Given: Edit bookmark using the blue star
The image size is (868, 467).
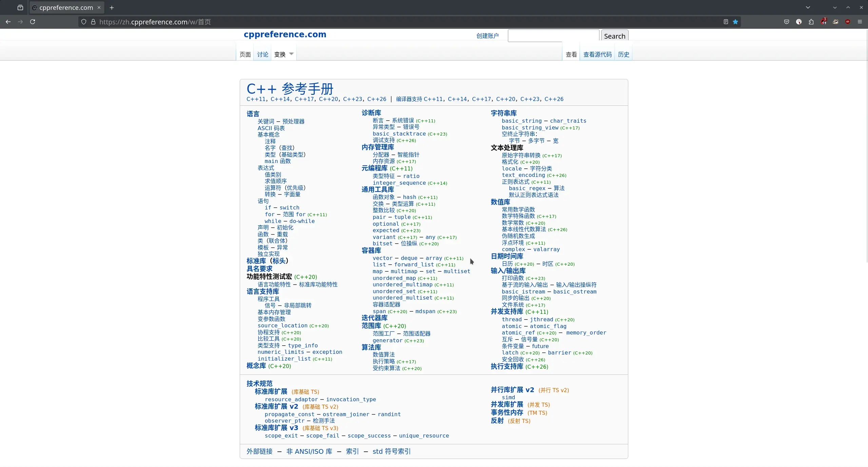Looking at the screenshot, I should pyautogui.click(x=735, y=22).
